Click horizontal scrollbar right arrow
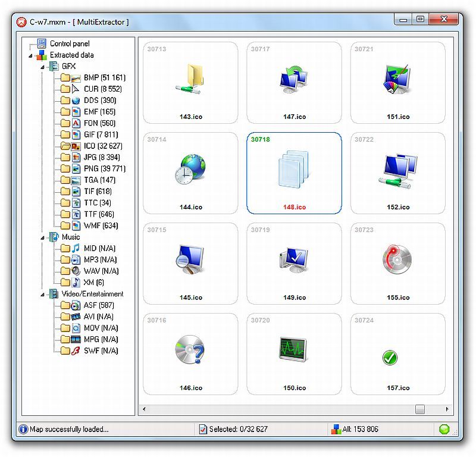The width and height of the screenshot is (476, 457). 447,409
